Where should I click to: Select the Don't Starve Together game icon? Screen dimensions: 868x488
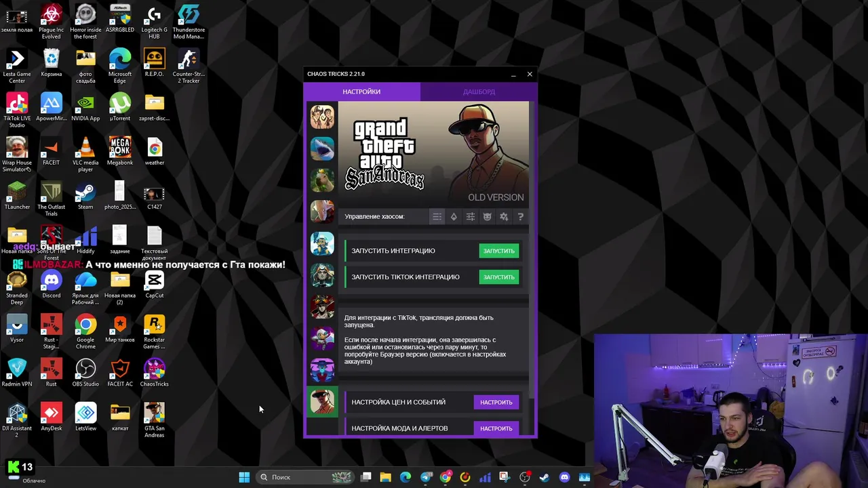[322, 117]
